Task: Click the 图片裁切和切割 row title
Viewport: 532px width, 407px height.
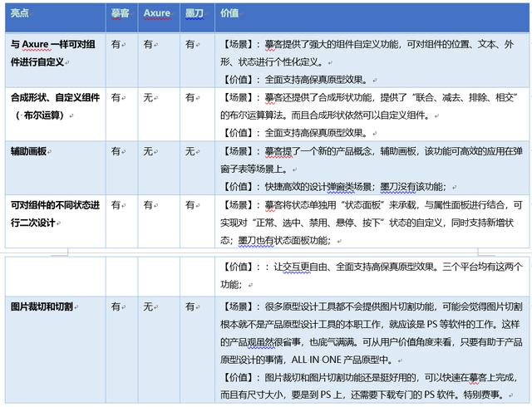Action: [x=42, y=306]
